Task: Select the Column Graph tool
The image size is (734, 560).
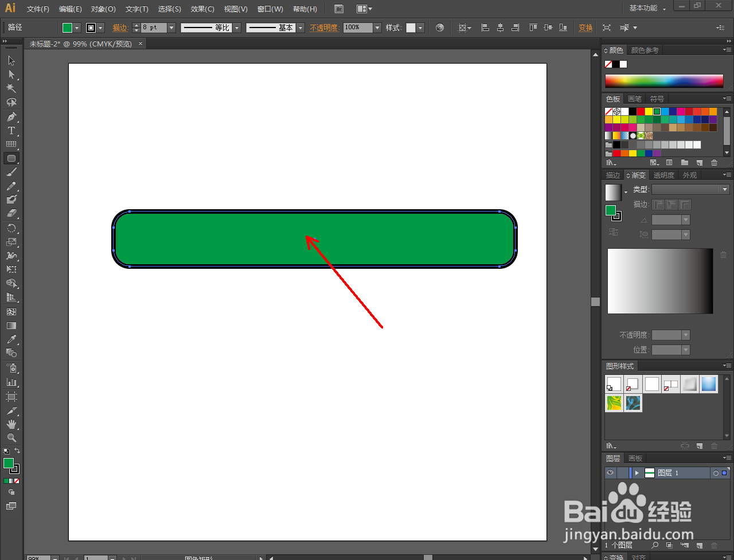Action: point(11,382)
